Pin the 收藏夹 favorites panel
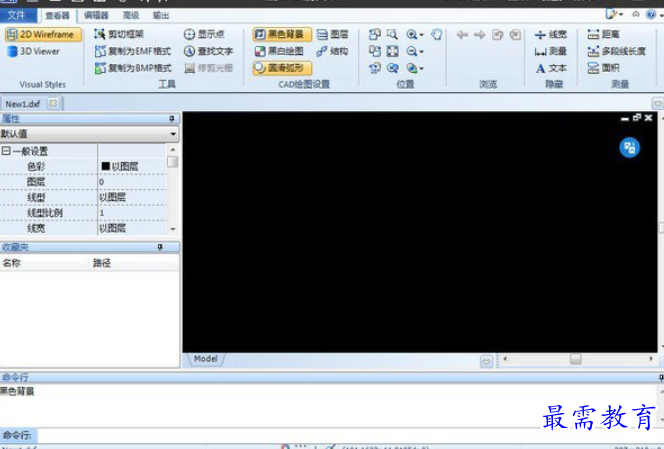This screenshot has width=664, height=449. click(160, 247)
